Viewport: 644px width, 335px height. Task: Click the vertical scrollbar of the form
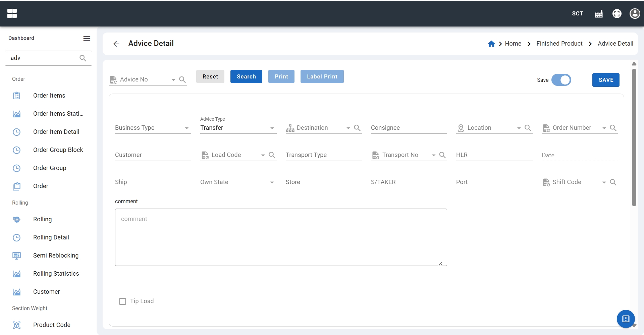coord(634,137)
